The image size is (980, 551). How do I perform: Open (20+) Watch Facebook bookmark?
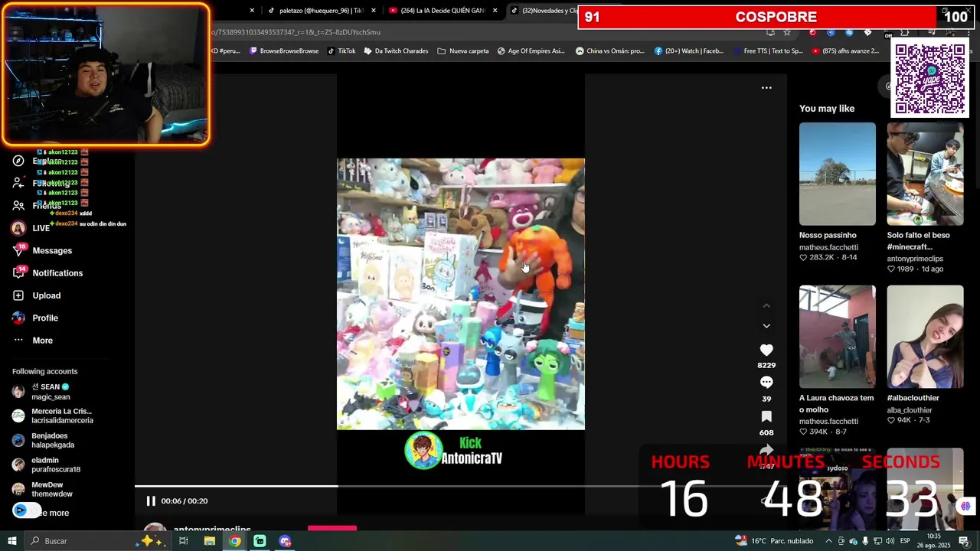(689, 51)
